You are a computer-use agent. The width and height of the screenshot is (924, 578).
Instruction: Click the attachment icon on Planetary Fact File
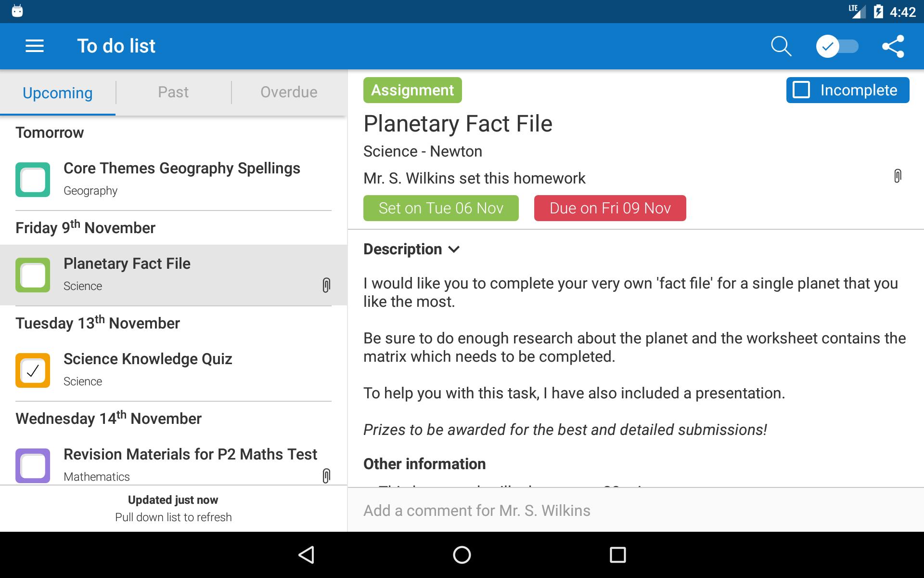coord(325,285)
